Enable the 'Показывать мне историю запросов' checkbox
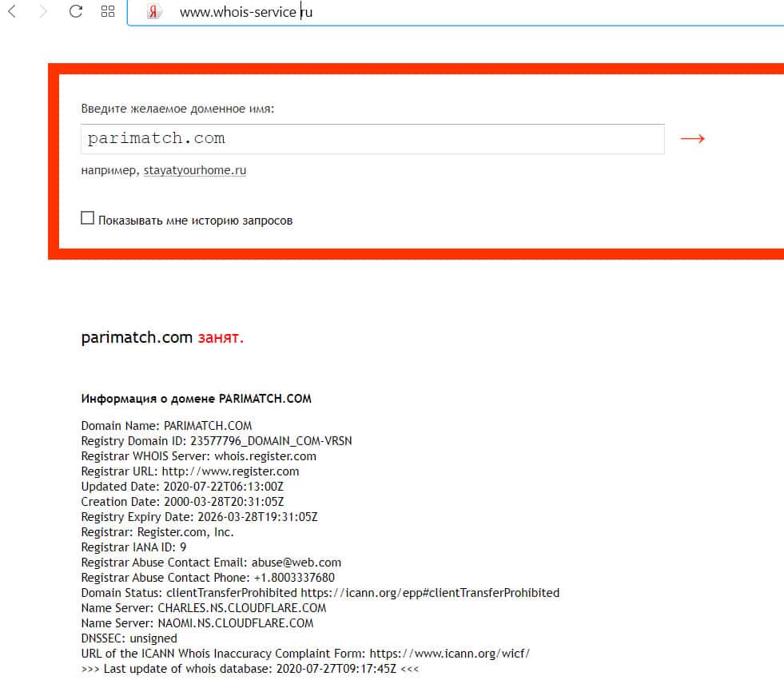Viewport: 784px width, 688px height. tap(87, 218)
